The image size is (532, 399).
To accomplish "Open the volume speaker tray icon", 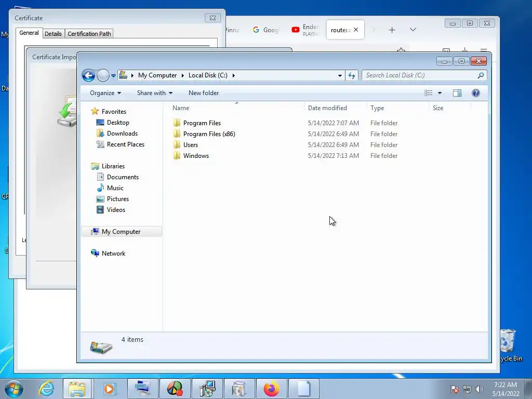I will [x=479, y=389].
